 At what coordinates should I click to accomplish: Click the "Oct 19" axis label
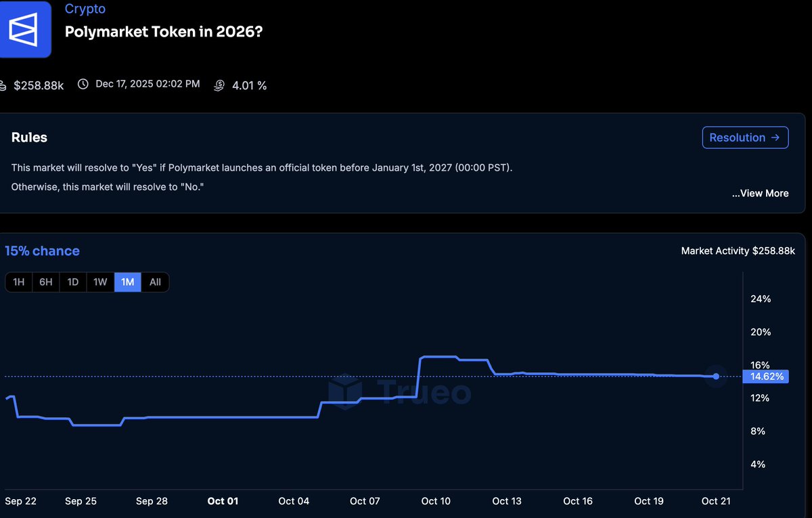649,501
